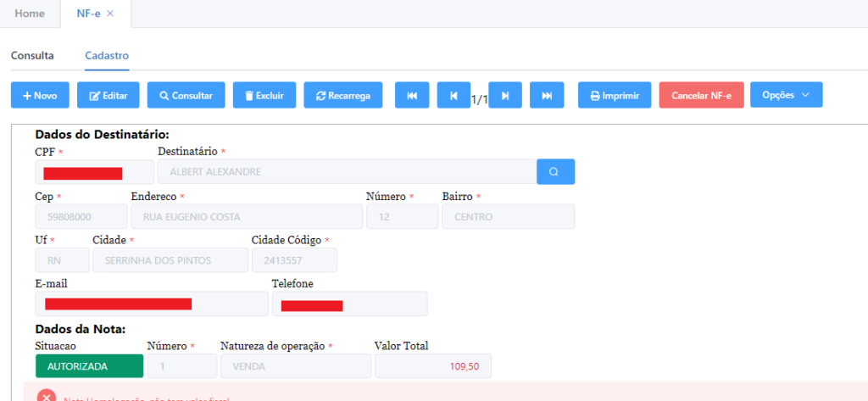Search destinatário with magnifier button
The width and height of the screenshot is (868, 401).
555,171
